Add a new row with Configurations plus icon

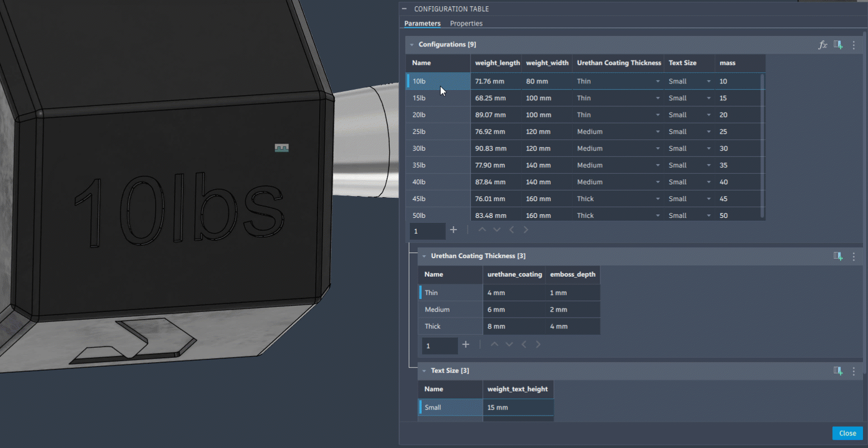[454, 230]
